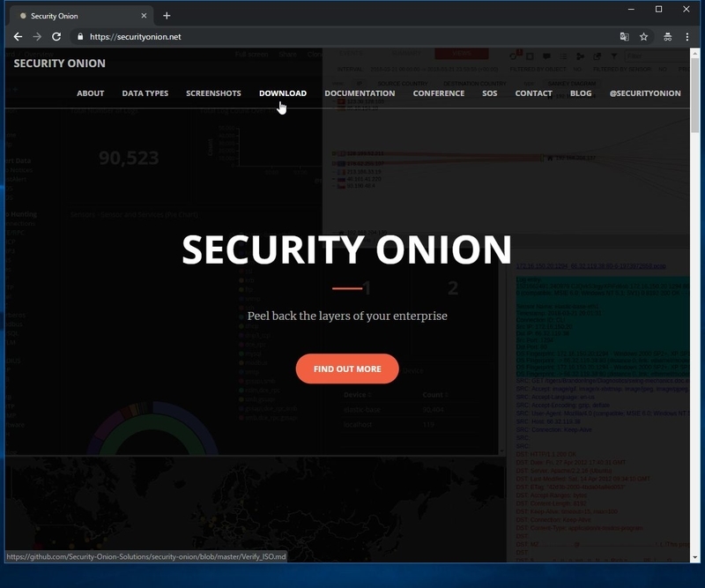Screen dimensions: 705x588
Task: Go back using the browser back arrow
Action: coord(18,37)
